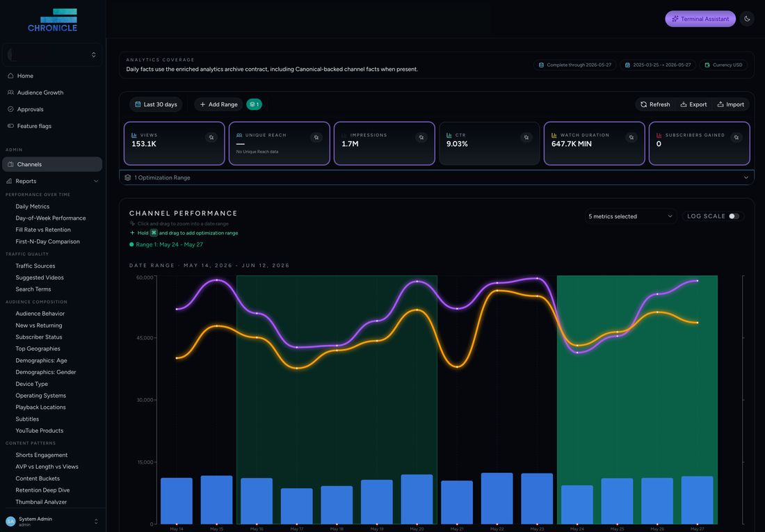
Task: Click the SA user avatar
Action: click(x=10, y=522)
